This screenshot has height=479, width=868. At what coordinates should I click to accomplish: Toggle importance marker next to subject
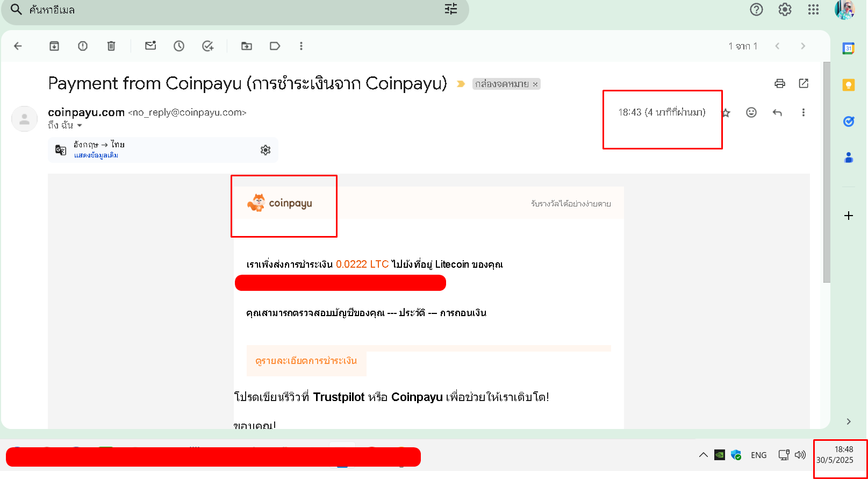(x=461, y=84)
